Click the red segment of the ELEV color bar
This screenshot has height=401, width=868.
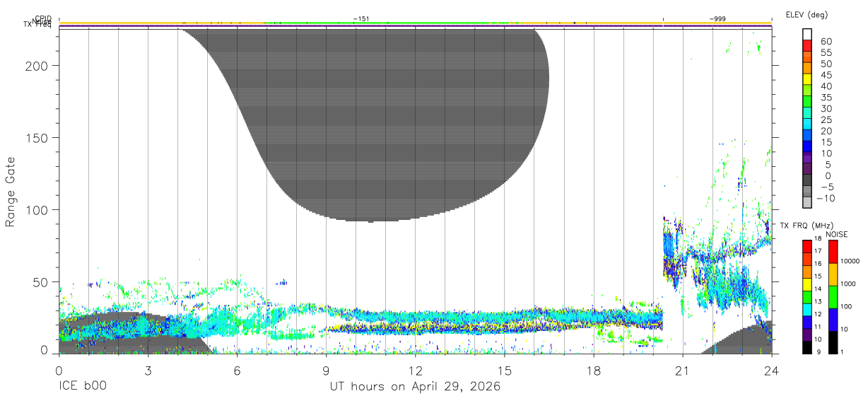pos(807,46)
